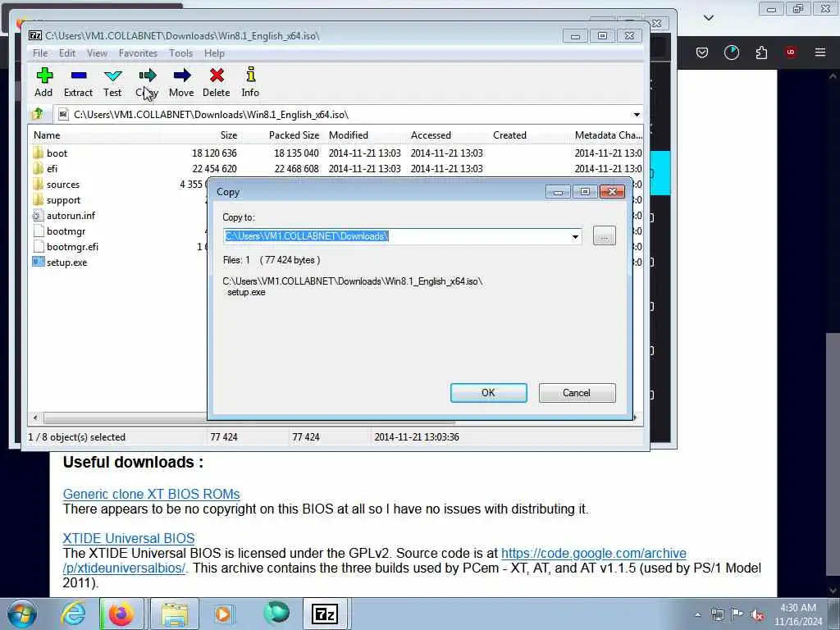
Task: Select the support folder icon
Action: coord(38,200)
